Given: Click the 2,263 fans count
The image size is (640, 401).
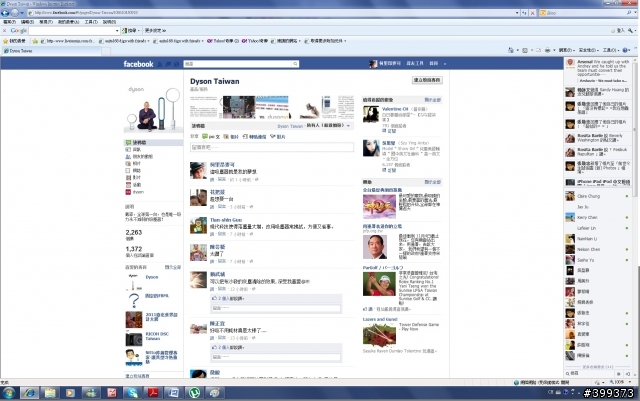Looking at the screenshot, I should [x=133, y=232].
